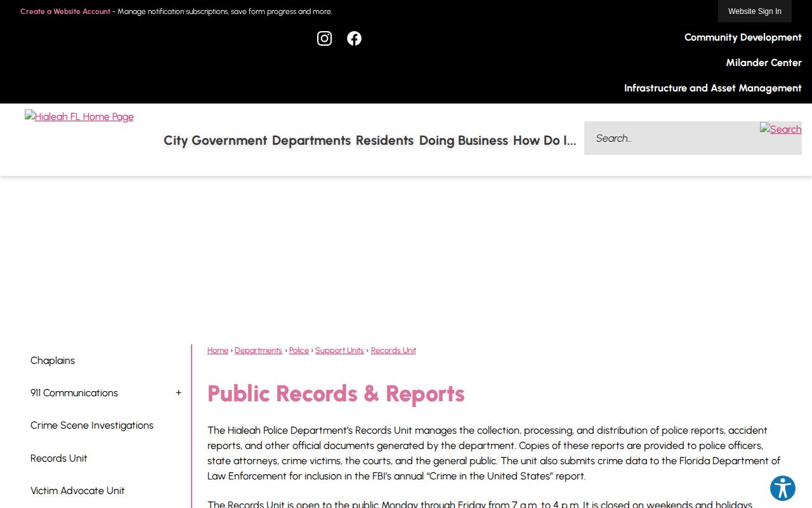Open the Doing Business menu

(x=464, y=140)
